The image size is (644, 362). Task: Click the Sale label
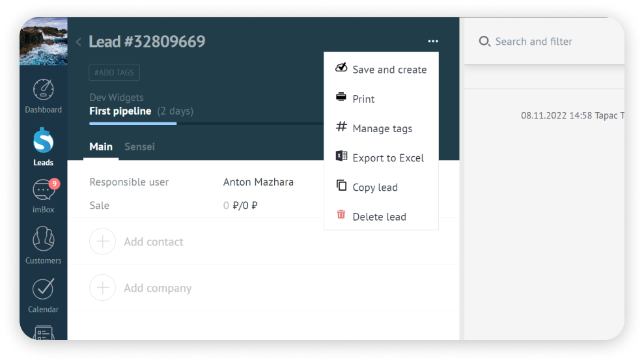tap(100, 205)
